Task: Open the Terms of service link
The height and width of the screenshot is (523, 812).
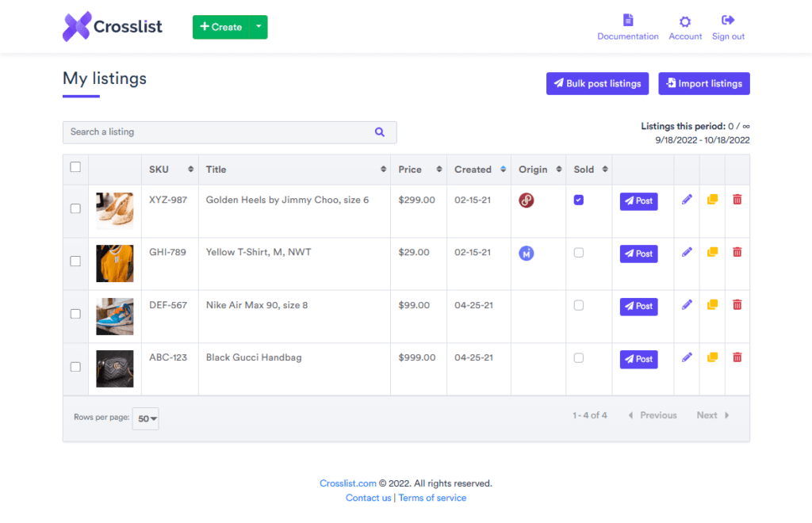Action: click(432, 498)
